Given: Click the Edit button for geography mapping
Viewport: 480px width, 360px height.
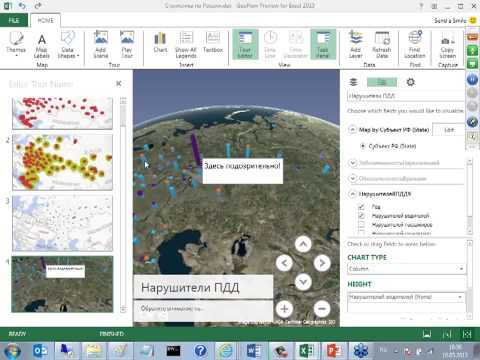Looking at the screenshot, I should (449, 130).
